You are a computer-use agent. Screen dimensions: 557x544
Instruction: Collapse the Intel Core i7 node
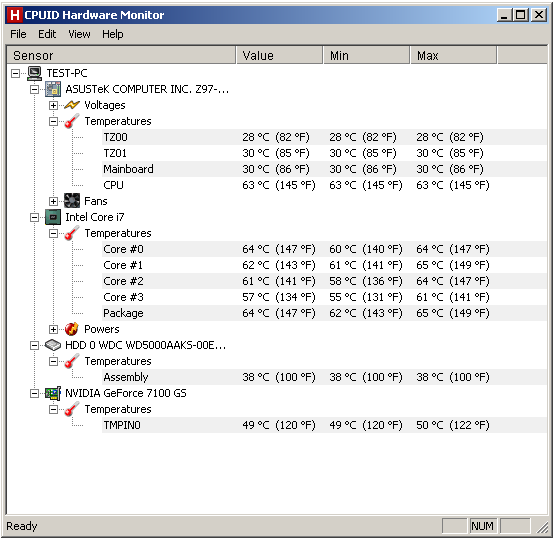(x=34, y=217)
